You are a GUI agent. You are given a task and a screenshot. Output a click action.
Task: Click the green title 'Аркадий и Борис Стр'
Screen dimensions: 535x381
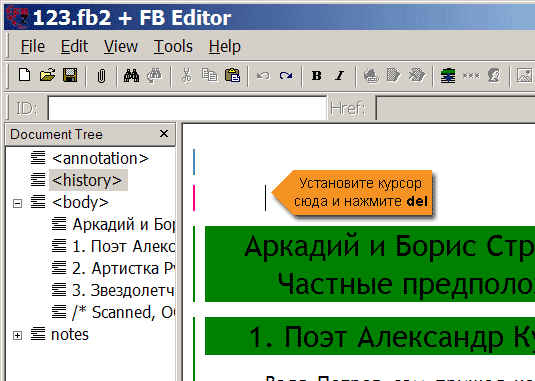[389, 246]
